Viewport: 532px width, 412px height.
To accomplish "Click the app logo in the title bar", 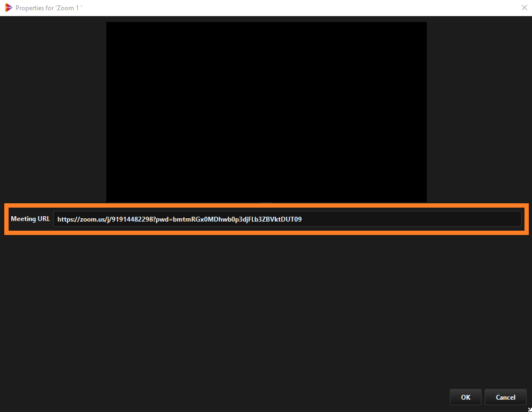I will pyautogui.click(x=8, y=8).
